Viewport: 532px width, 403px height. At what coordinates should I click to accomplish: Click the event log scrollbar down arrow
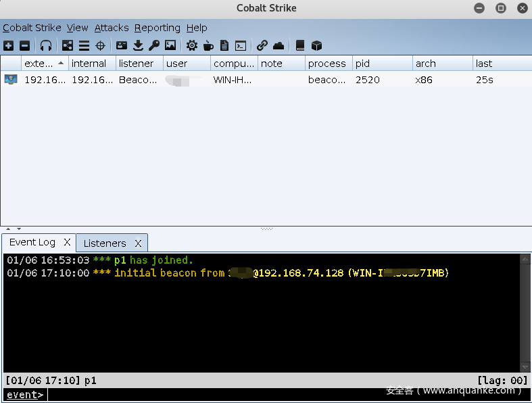(x=525, y=367)
